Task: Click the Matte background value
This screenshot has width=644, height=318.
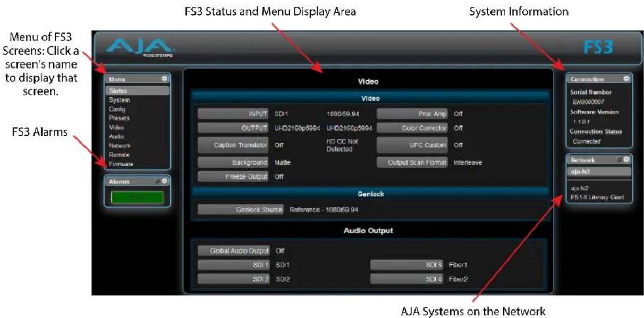Action: click(x=283, y=162)
